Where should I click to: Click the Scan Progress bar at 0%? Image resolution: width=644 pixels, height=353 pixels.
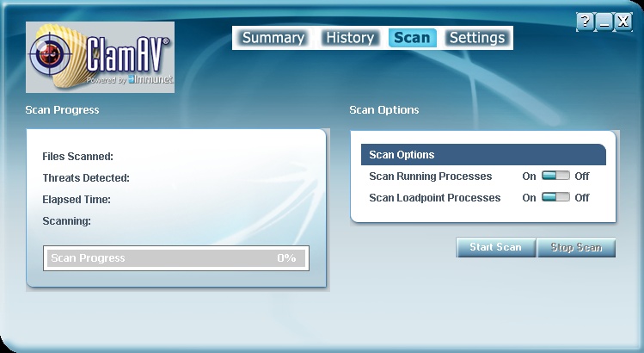click(176, 258)
